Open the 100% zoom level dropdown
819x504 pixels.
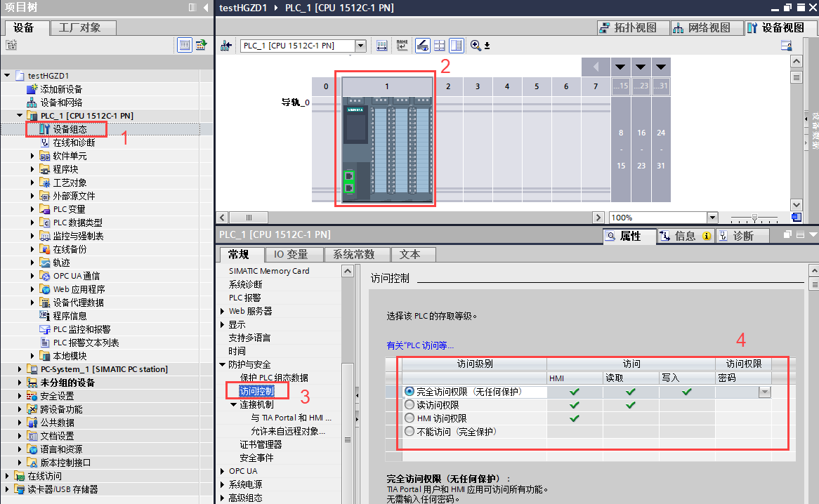[711, 217]
